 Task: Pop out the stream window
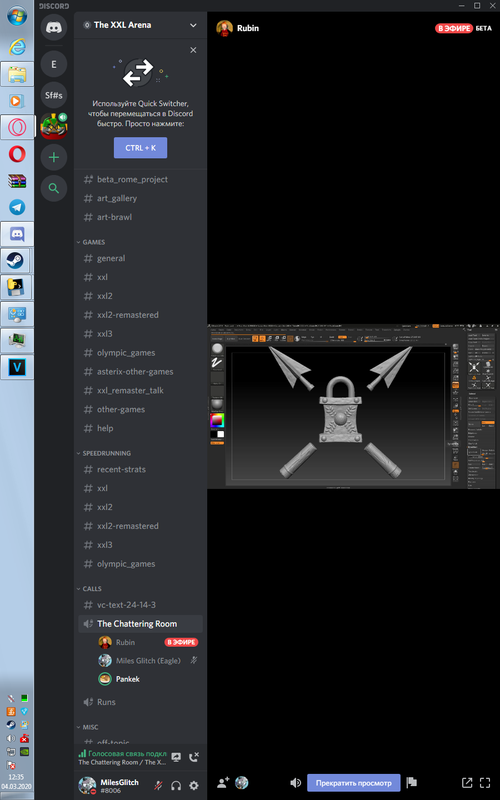point(467,783)
